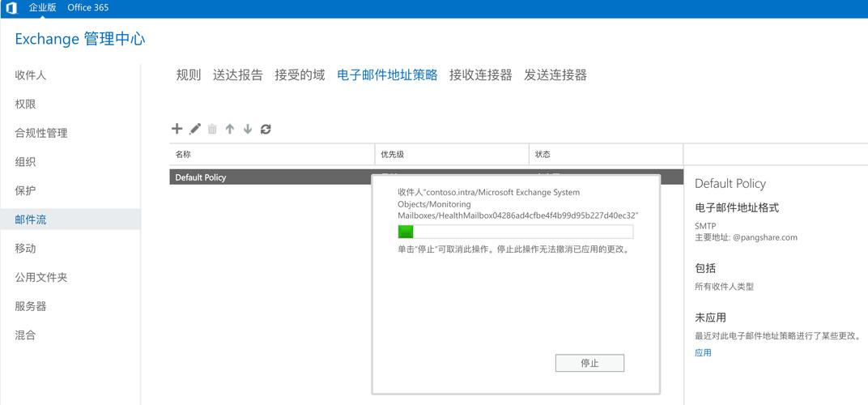
Task: Click the Default Policy heading in details pane
Action: (x=730, y=183)
